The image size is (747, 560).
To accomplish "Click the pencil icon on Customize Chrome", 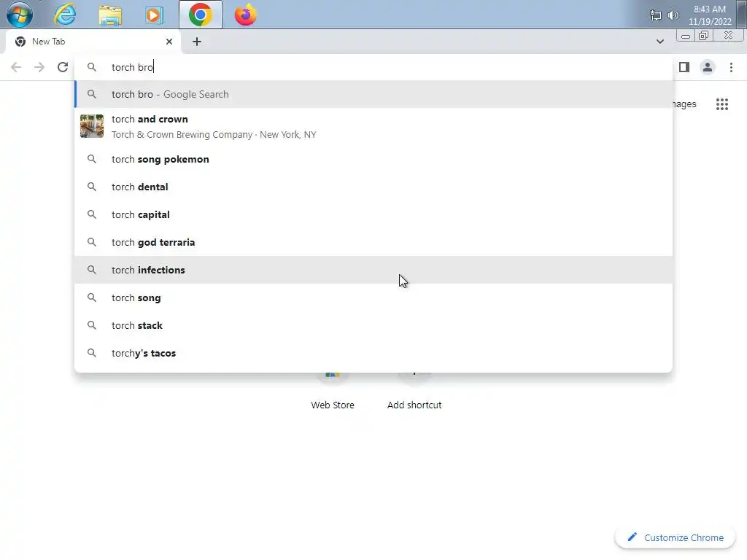I will [632, 537].
